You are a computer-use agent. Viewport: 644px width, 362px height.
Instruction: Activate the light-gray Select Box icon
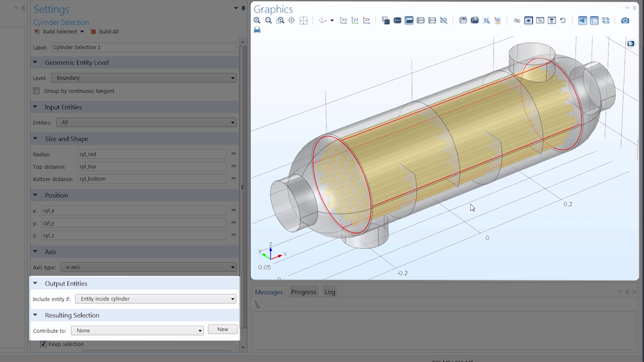[463, 21]
